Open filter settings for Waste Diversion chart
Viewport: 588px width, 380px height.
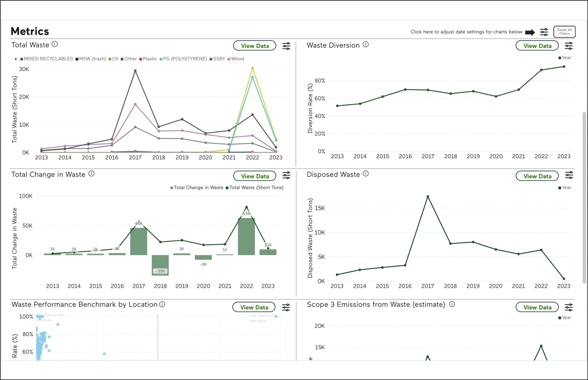(x=569, y=46)
